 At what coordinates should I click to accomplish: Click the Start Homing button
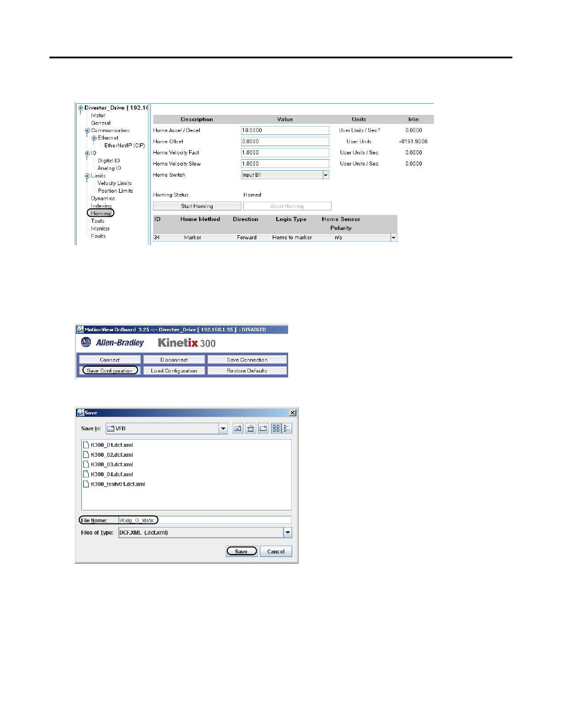(197, 206)
